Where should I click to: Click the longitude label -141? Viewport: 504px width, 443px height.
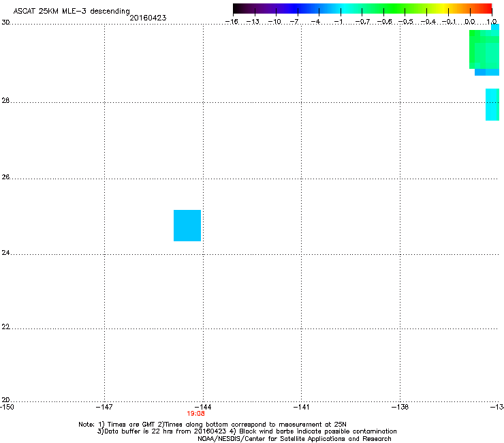pos(302,407)
